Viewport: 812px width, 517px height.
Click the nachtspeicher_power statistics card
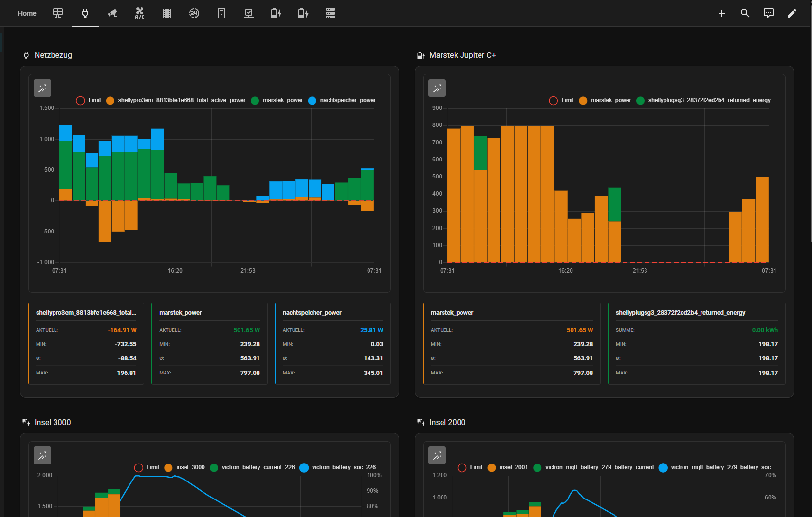(332, 343)
